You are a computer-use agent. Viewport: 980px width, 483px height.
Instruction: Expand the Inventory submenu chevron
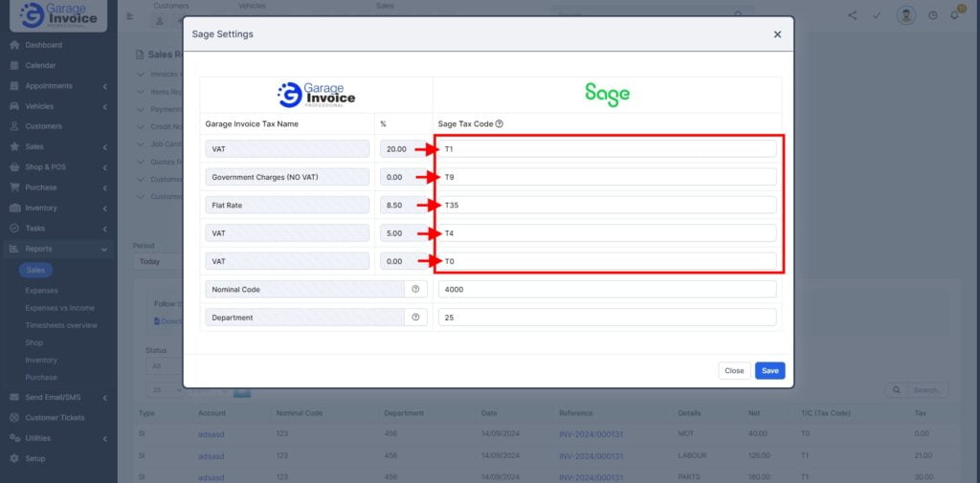(x=105, y=209)
